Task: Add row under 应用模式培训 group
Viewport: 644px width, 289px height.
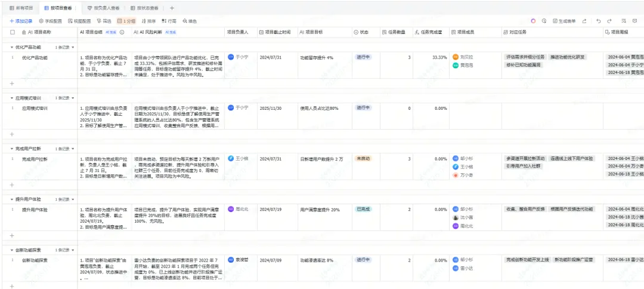Action: [x=12, y=134]
